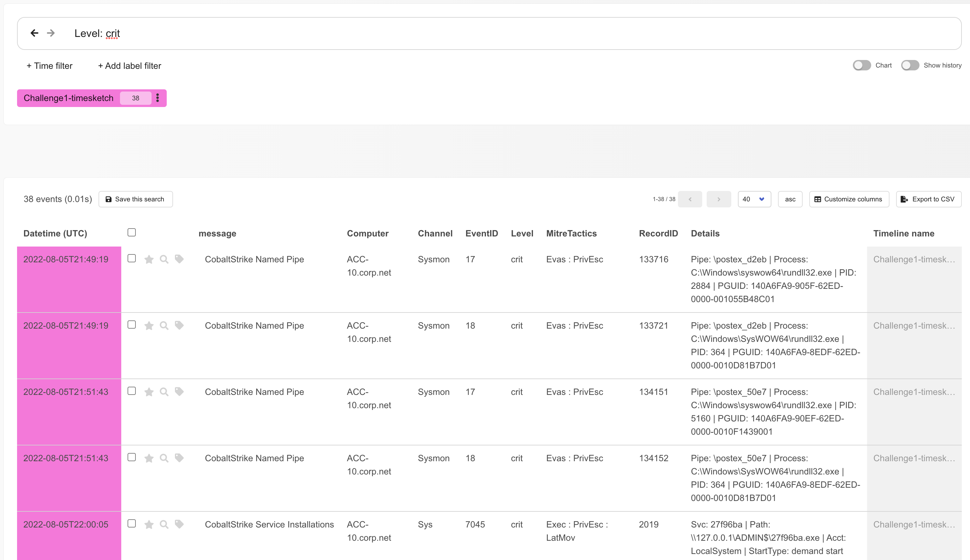Click the back navigation arrow beside the search bar

click(35, 33)
